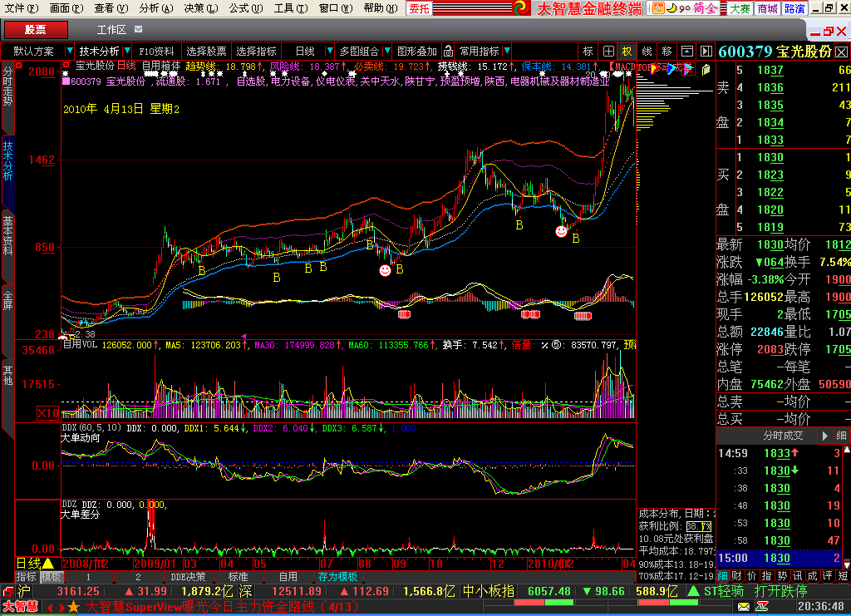Click the play arrow beside 分时成交
851x616 pixels.
pyautogui.click(x=825, y=436)
